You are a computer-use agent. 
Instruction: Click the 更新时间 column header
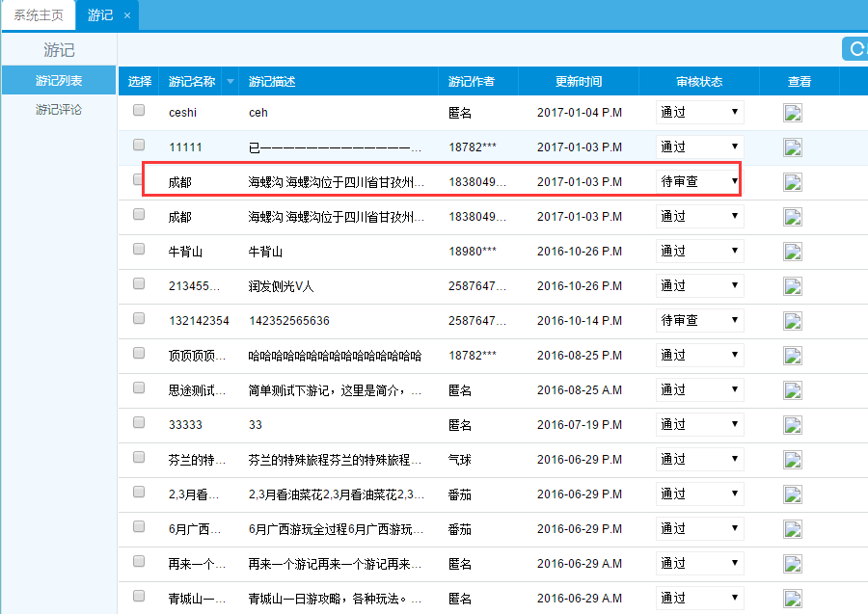(x=579, y=82)
